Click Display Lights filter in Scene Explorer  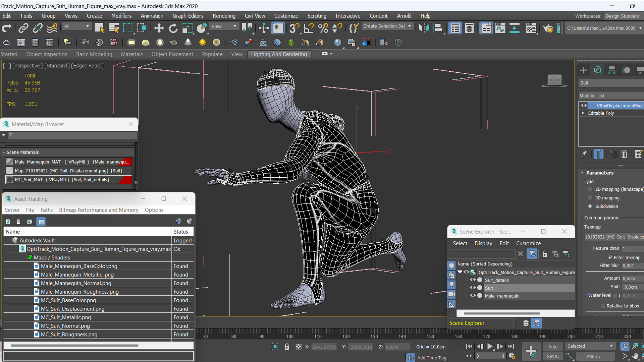click(x=451, y=285)
